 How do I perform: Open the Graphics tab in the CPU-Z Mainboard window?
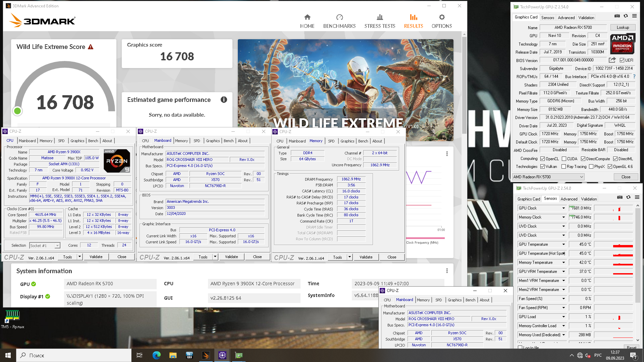(x=213, y=141)
